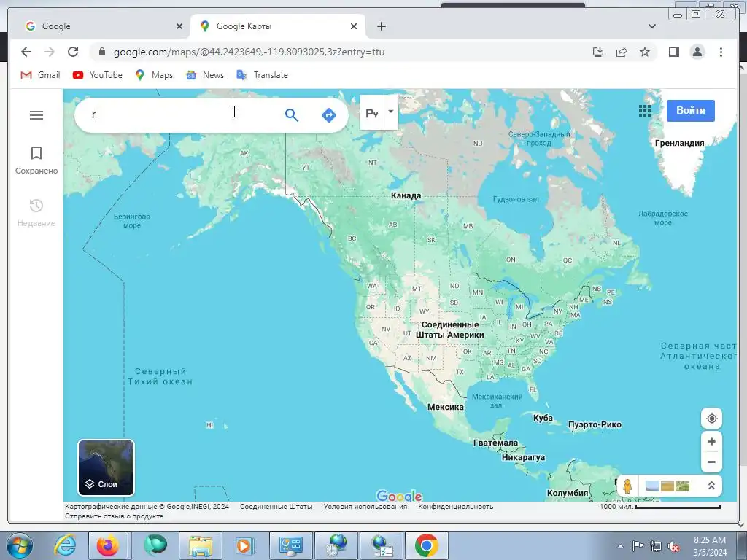Open Конфиденциальность link

tap(455, 506)
